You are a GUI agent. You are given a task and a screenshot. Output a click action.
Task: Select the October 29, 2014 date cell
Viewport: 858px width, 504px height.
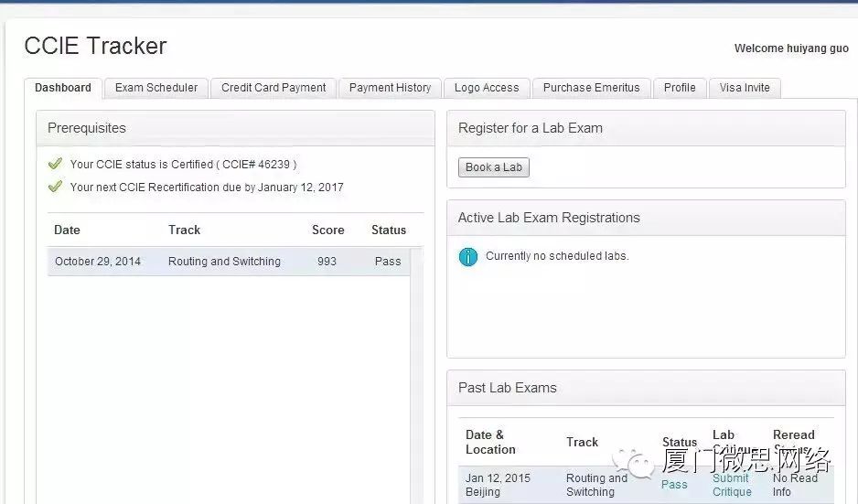point(97,262)
